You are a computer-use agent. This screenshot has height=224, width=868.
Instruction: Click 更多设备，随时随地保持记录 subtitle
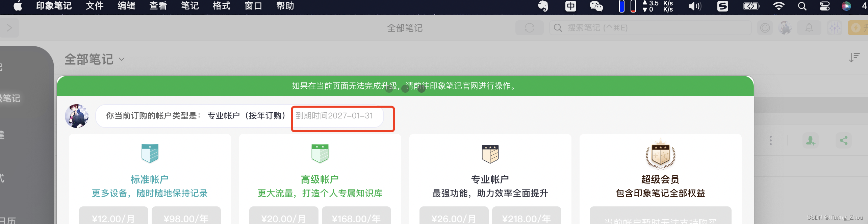click(150, 193)
